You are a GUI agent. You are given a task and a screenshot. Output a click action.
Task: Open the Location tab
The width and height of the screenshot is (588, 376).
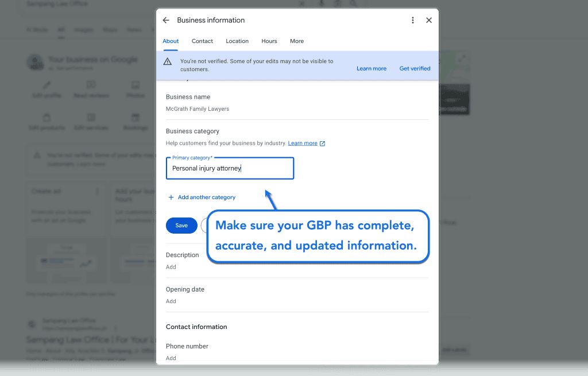(237, 41)
